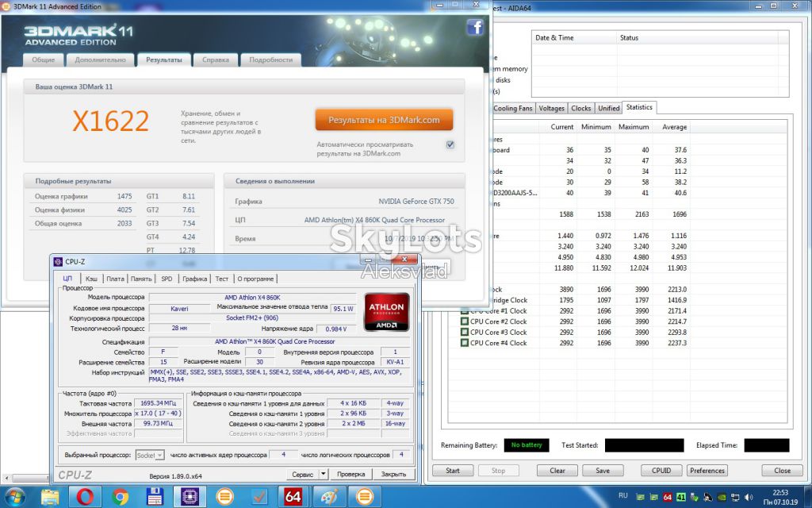Viewport: 812px width, 508px height.
Task: Click the Save button in AIDA64
Action: point(603,471)
